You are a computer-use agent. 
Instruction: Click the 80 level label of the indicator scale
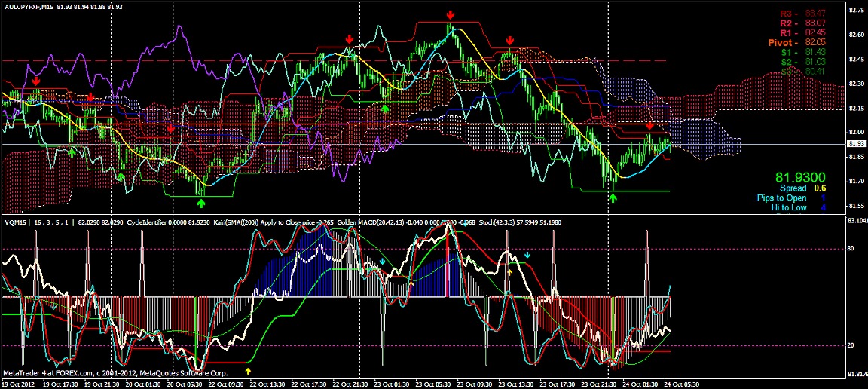(x=851, y=249)
